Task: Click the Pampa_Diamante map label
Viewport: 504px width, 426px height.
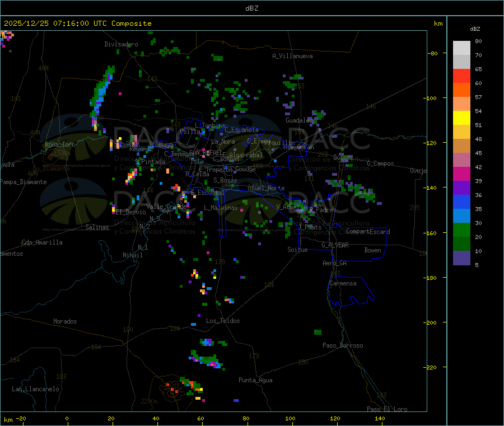Action: pos(24,182)
